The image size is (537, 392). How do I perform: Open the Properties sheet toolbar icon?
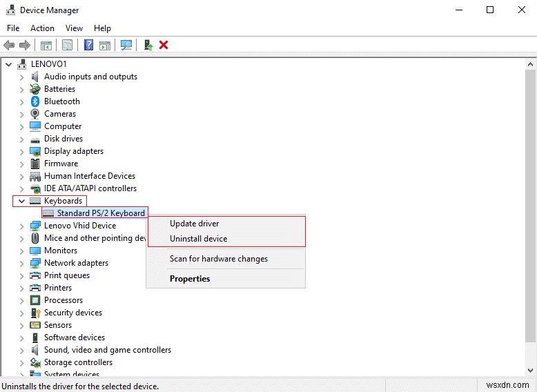[x=67, y=45]
